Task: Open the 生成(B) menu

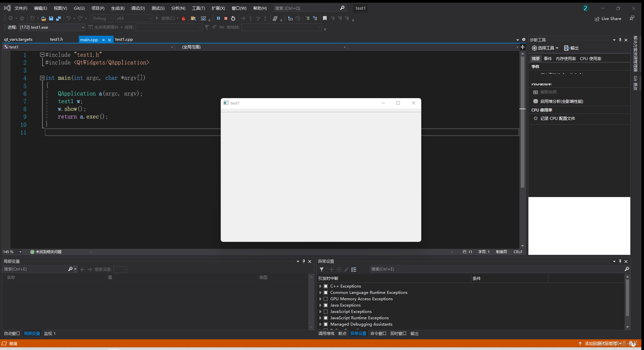Action: pos(118,8)
